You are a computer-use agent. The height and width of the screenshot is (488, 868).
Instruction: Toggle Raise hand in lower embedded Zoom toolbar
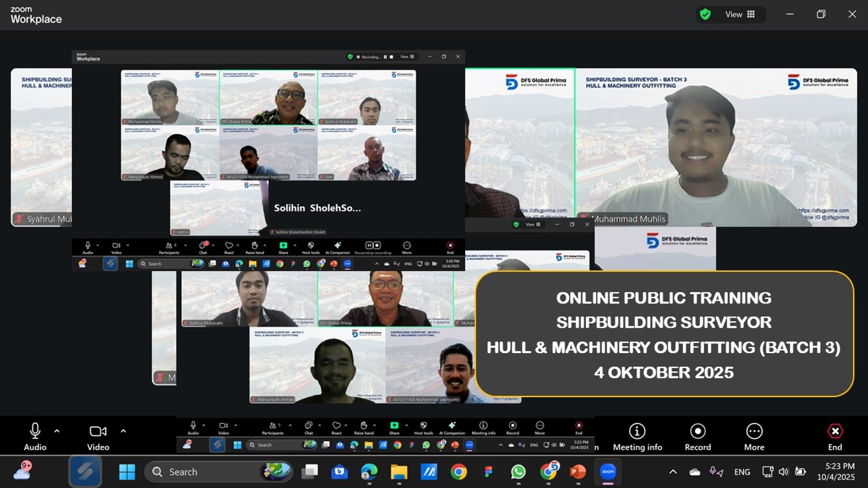pos(363,428)
